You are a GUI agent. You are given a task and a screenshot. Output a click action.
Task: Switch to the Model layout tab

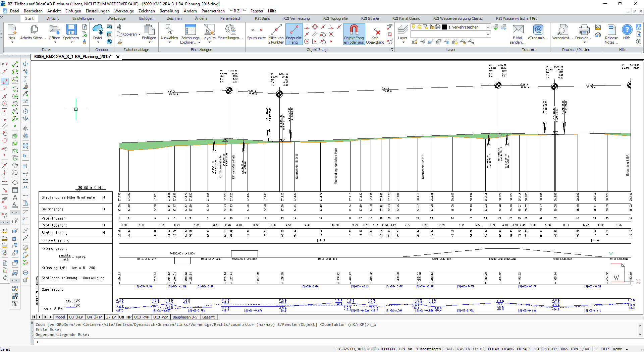[60, 317]
